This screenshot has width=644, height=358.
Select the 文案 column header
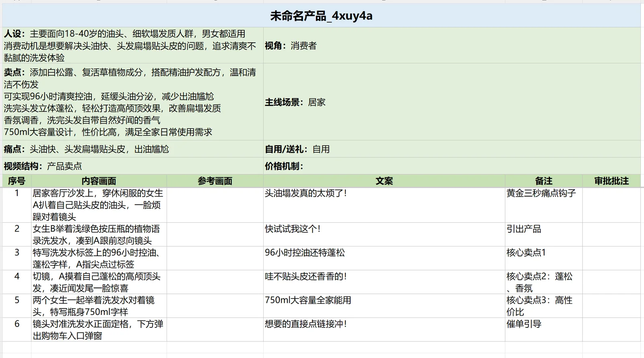pos(384,181)
